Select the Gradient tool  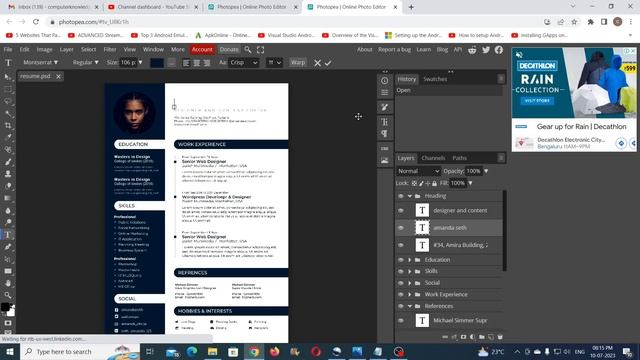click(x=8, y=198)
